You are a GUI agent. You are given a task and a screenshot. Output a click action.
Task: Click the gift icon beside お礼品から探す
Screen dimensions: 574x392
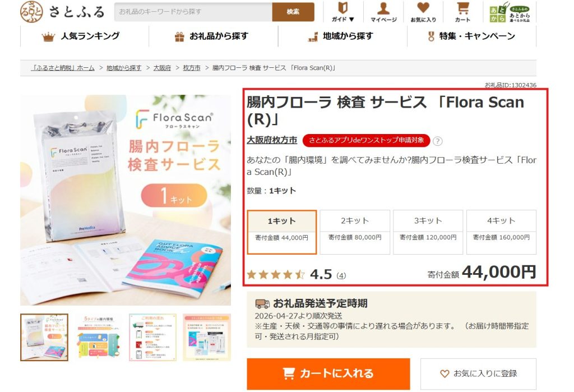[x=179, y=35]
